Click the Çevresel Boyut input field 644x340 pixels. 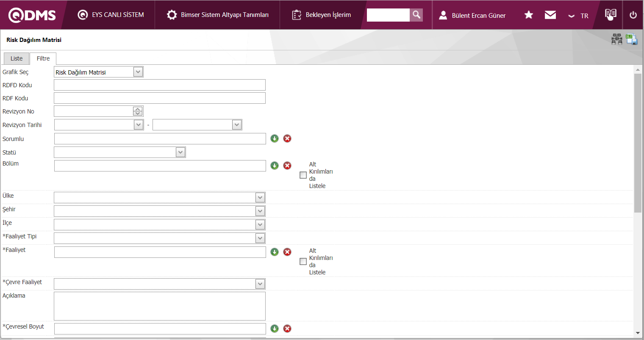160,329
